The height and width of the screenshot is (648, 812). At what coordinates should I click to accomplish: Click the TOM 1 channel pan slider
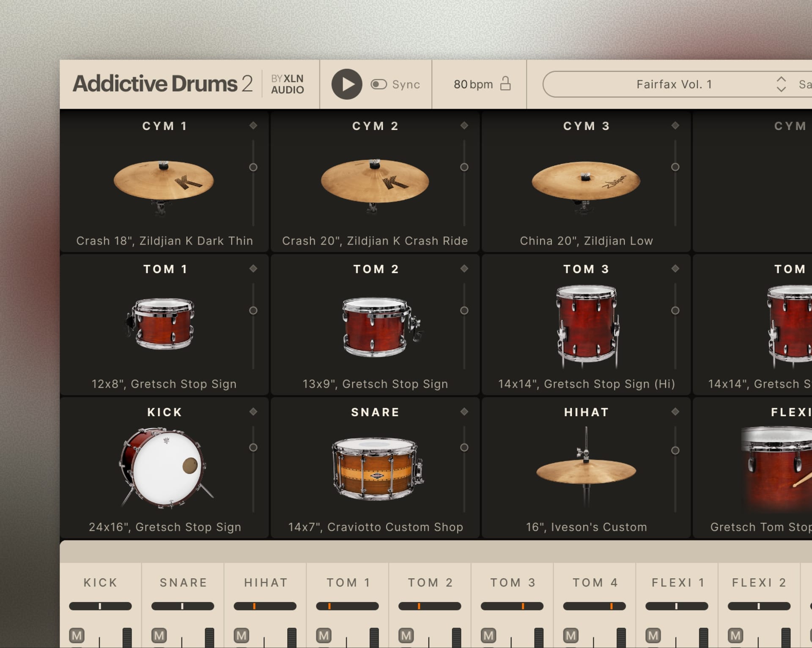(x=347, y=606)
